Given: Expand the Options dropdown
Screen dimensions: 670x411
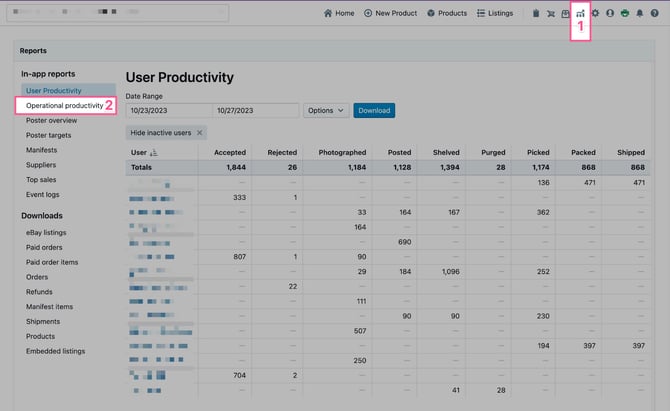Looking at the screenshot, I should [326, 110].
